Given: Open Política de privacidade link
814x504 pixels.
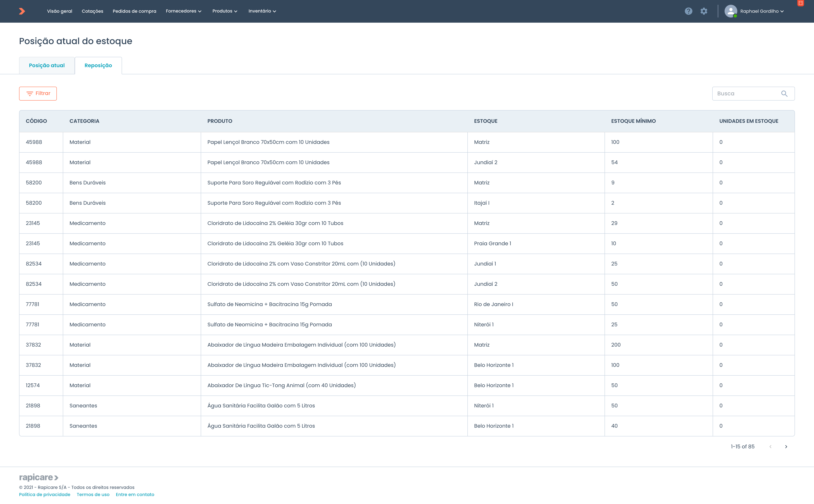Looking at the screenshot, I should pyautogui.click(x=45, y=495).
